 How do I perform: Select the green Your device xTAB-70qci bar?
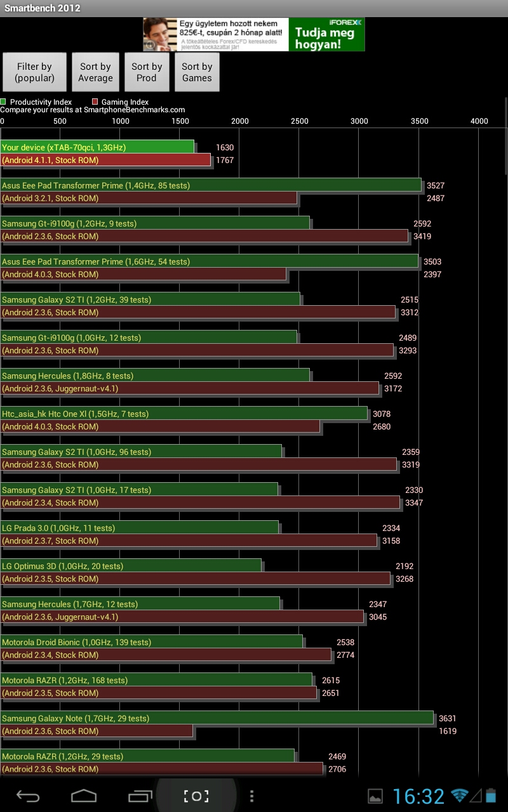tap(97, 147)
